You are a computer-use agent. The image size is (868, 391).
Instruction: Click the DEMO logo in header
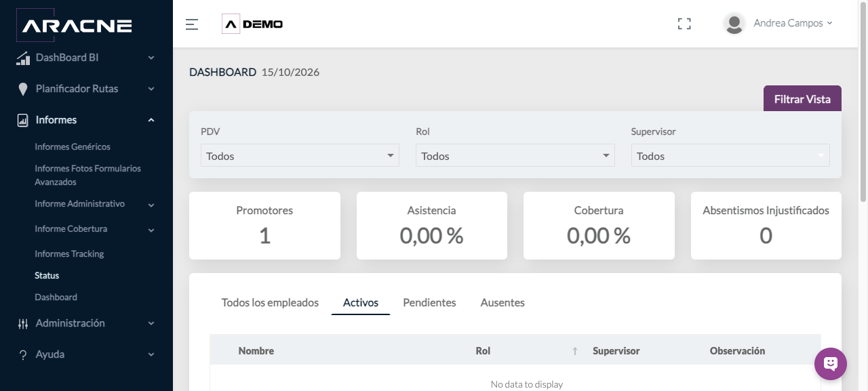pos(252,24)
